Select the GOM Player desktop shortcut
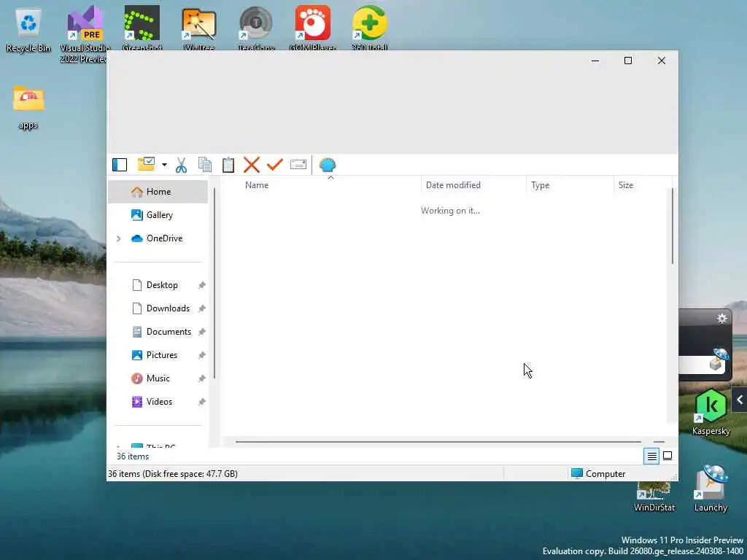The image size is (747, 560). 312,28
